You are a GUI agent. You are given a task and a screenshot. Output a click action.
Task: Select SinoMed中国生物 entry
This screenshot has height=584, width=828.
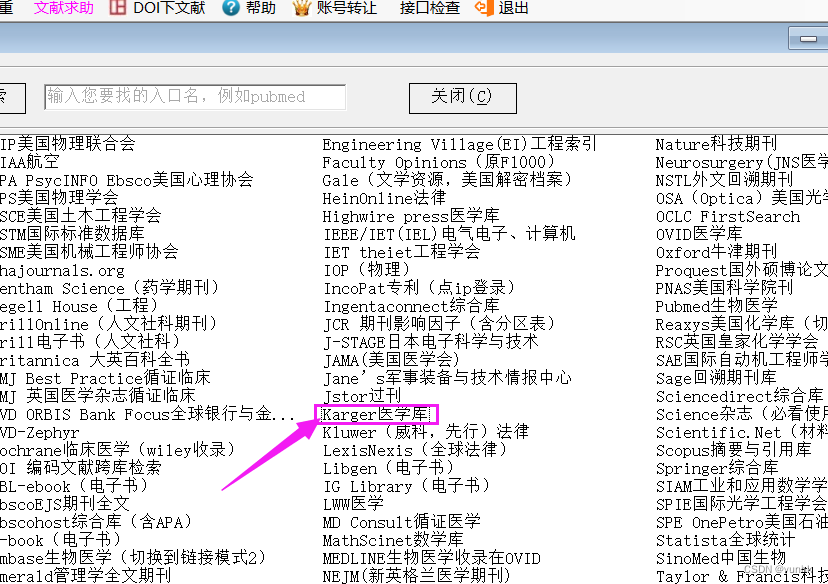[720, 557]
